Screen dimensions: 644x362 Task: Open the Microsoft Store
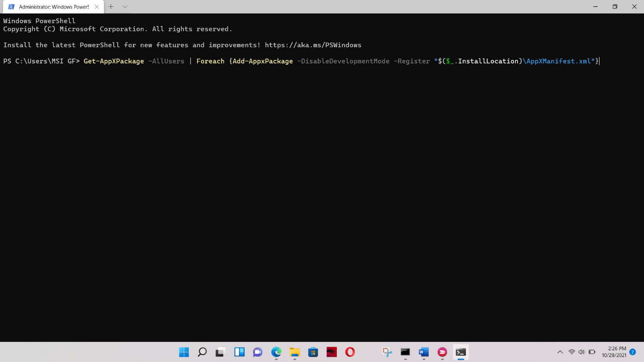click(x=313, y=352)
